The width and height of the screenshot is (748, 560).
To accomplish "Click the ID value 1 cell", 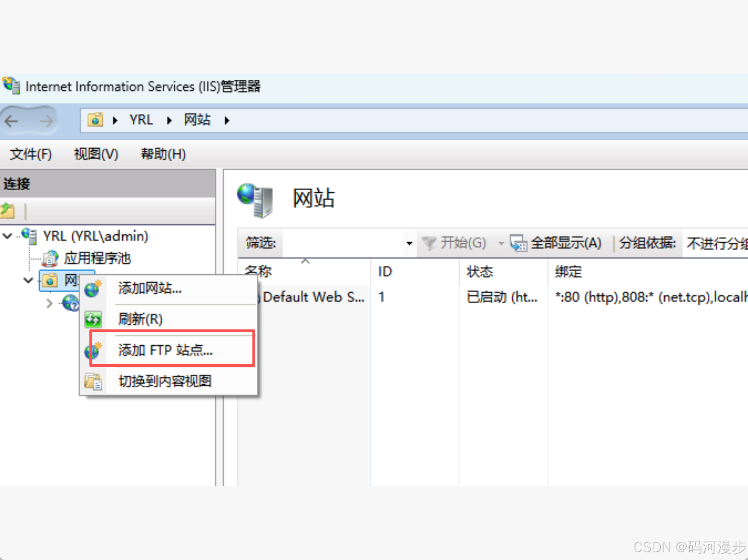I will (382, 297).
